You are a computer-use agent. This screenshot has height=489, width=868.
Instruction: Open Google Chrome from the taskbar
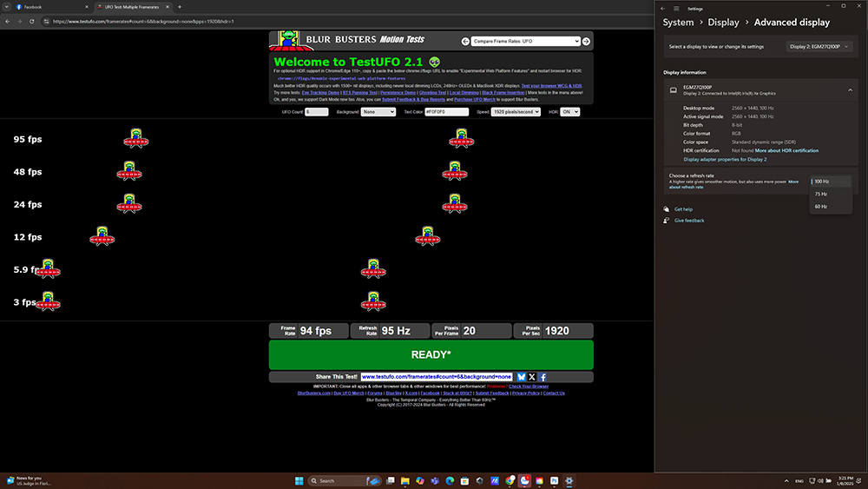(x=510, y=480)
